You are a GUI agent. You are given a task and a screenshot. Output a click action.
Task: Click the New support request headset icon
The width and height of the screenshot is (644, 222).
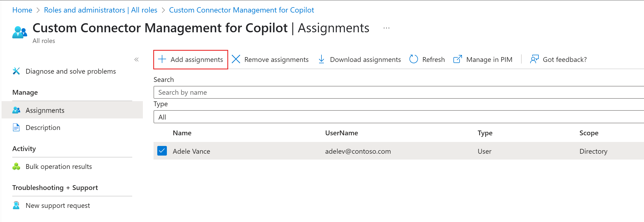click(16, 205)
